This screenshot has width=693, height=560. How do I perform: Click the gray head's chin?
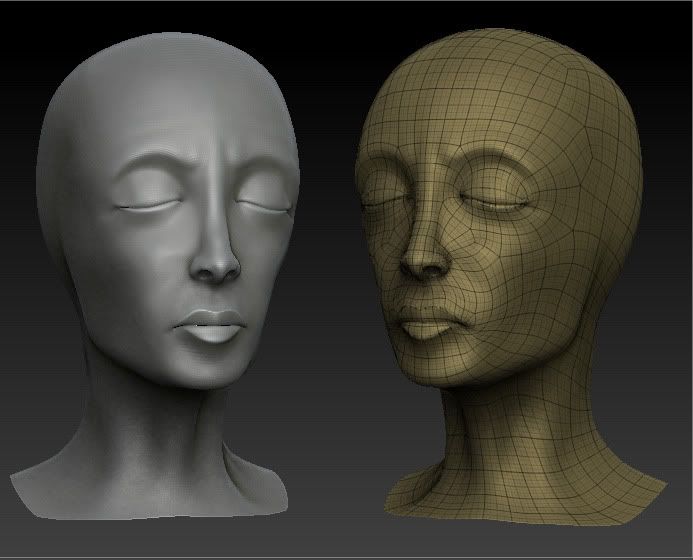(x=211, y=370)
